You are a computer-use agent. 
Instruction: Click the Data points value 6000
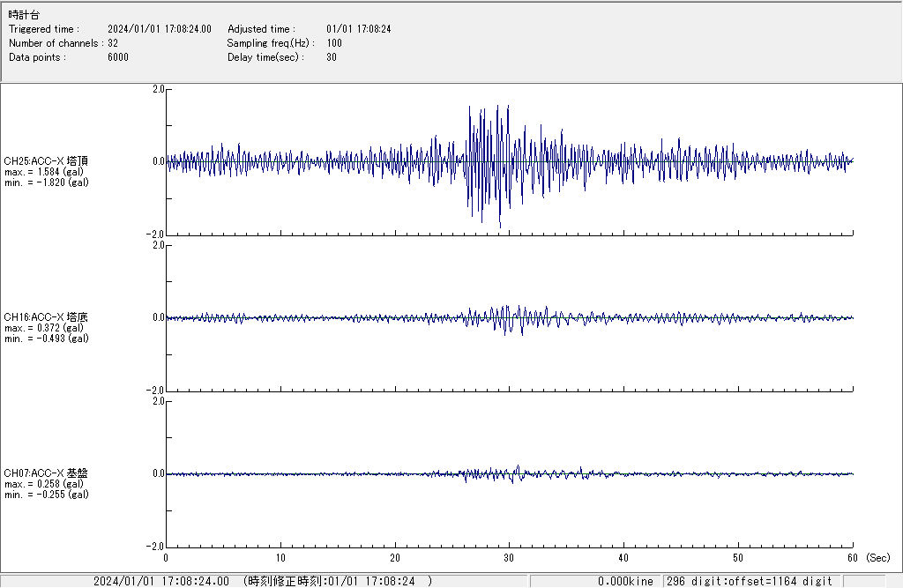(x=118, y=57)
